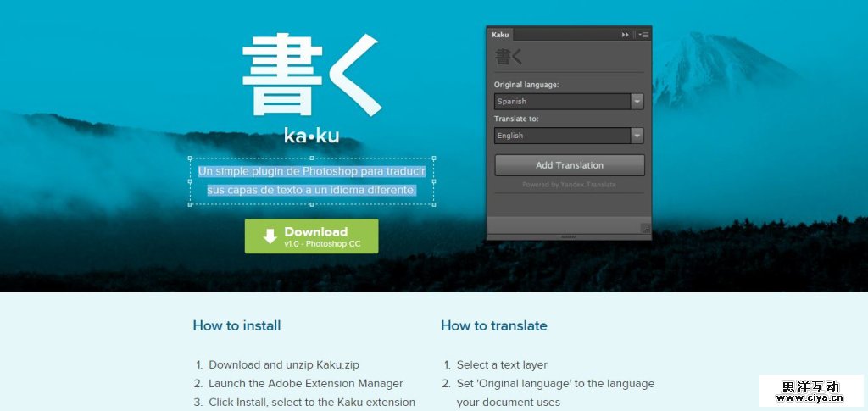
Task: Click the green Download v1.0 button
Action: tap(311, 236)
